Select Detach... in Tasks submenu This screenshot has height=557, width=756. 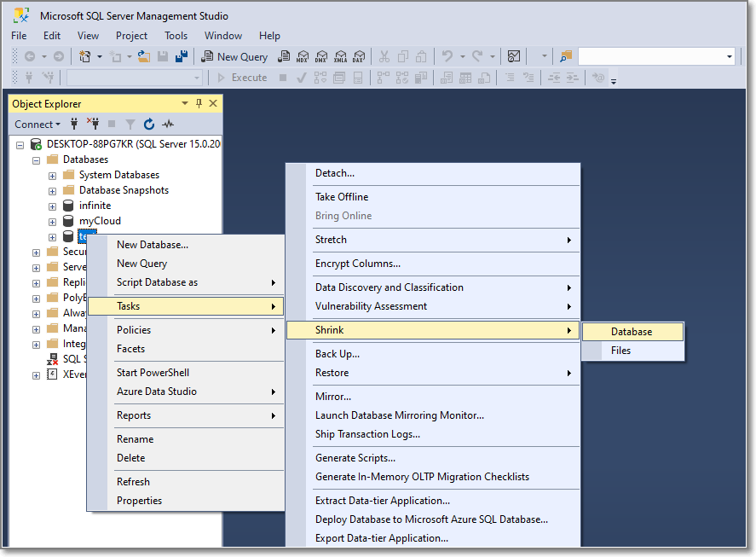point(433,173)
